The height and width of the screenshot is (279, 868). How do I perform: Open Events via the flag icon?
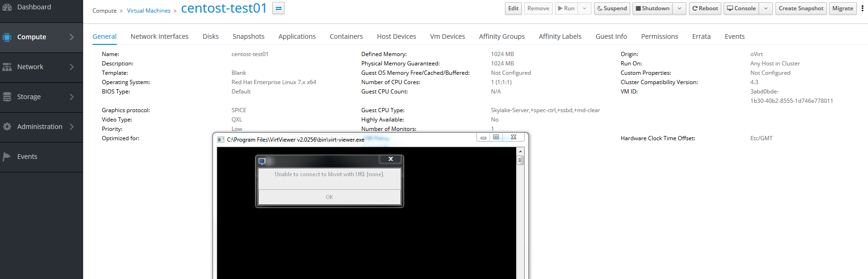(x=7, y=157)
